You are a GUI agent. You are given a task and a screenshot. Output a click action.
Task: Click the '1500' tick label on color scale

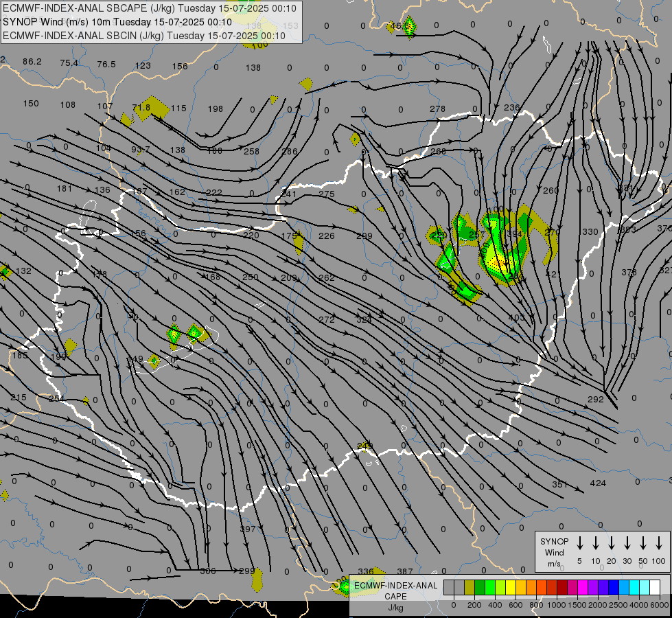(577, 605)
